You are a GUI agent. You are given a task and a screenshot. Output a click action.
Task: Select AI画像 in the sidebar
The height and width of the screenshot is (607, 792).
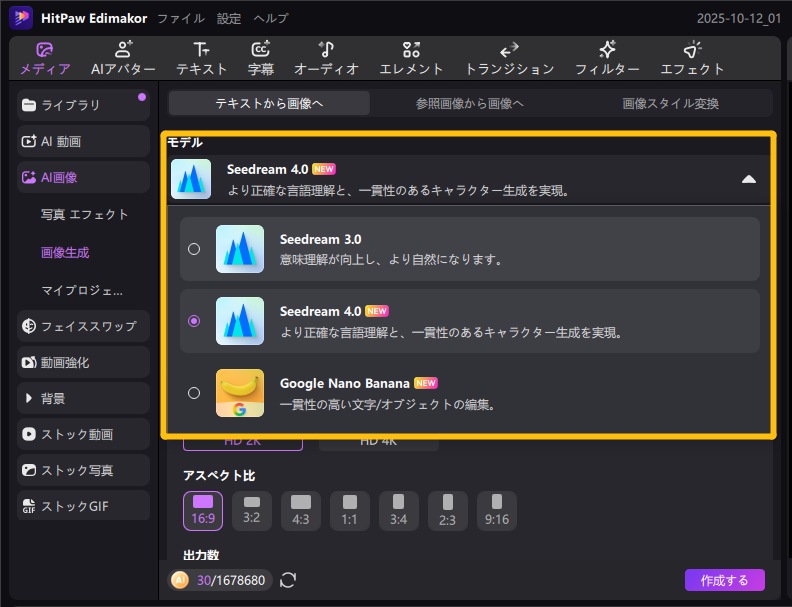(x=83, y=177)
